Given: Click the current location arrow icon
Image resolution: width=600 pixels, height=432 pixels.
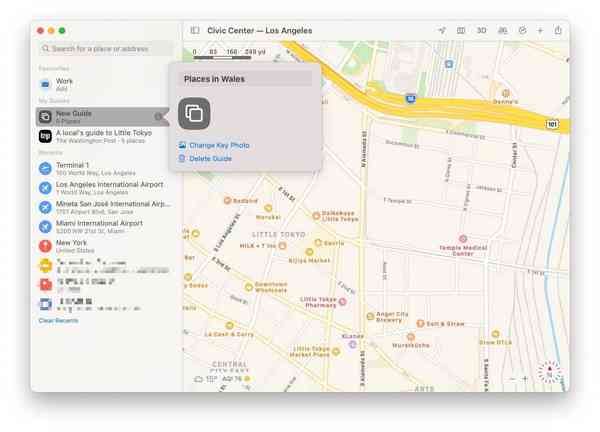Looking at the screenshot, I should [x=442, y=30].
